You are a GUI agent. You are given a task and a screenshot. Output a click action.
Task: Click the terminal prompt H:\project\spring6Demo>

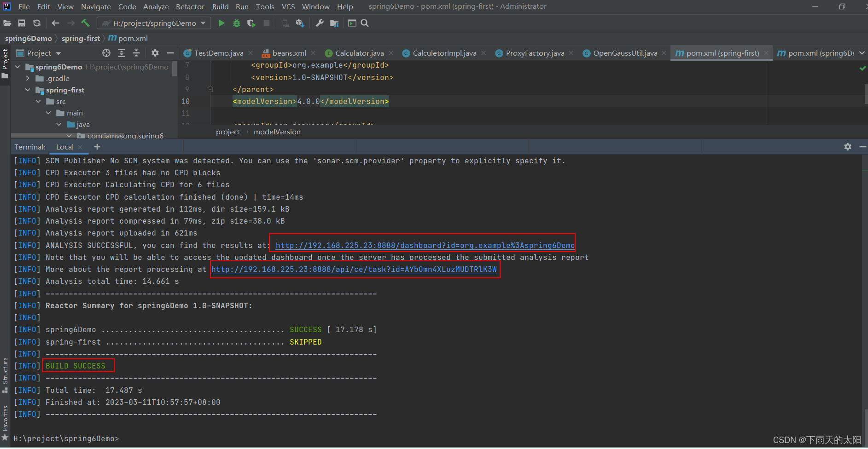coord(66,438)
